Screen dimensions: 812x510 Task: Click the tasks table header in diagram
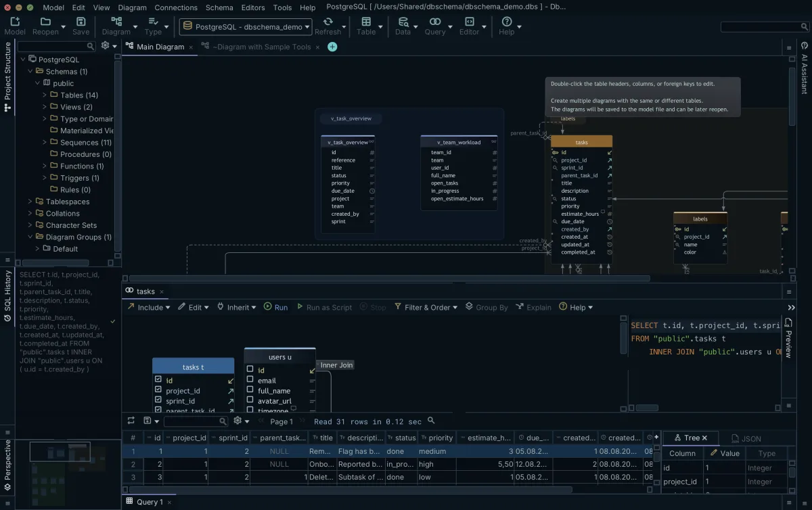click(x=582, y=142)
